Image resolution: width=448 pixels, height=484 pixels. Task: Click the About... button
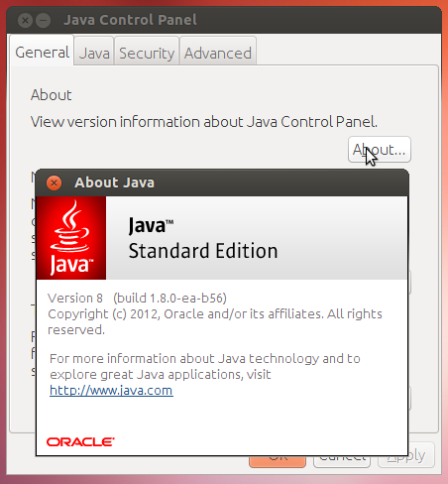point(380,150)
